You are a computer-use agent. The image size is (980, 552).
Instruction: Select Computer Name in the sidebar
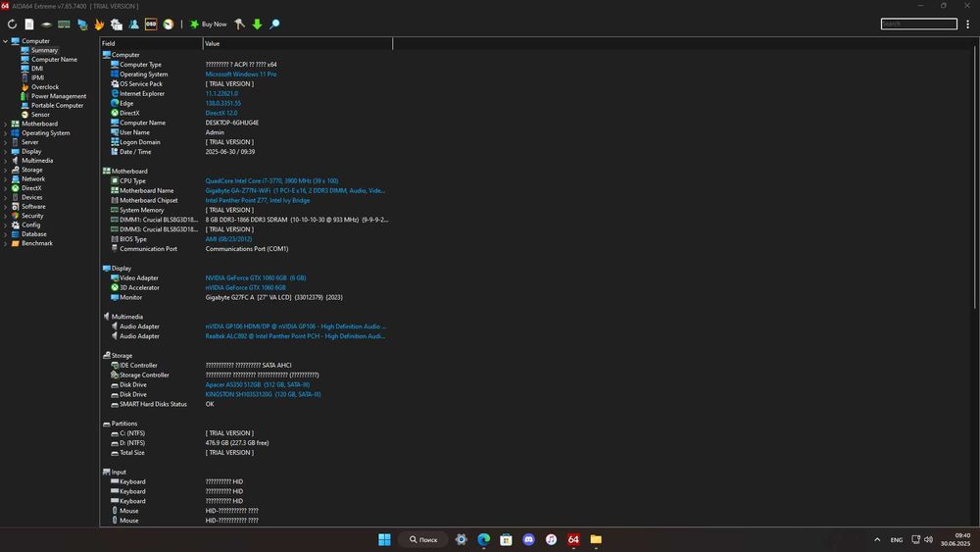(x=54, y=60)
